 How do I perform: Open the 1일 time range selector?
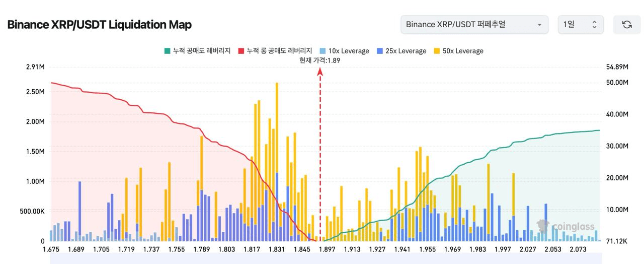pos(580,24)
